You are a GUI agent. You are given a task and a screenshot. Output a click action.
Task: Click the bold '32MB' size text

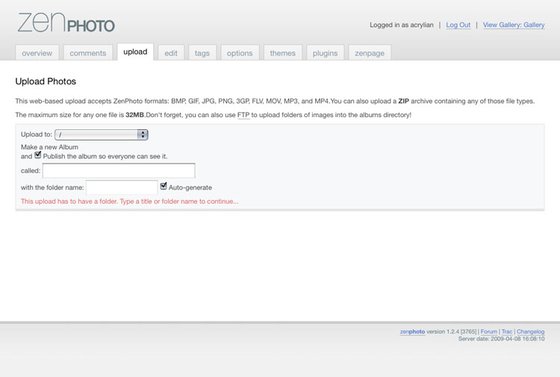pos(135,115)
